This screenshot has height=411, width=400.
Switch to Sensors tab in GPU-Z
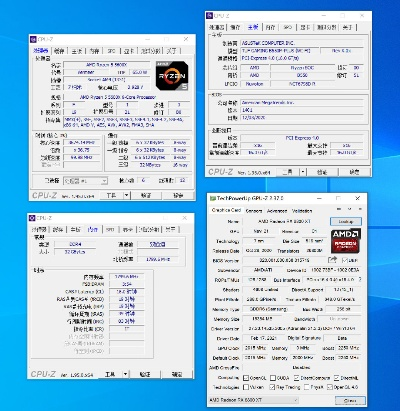254,211
